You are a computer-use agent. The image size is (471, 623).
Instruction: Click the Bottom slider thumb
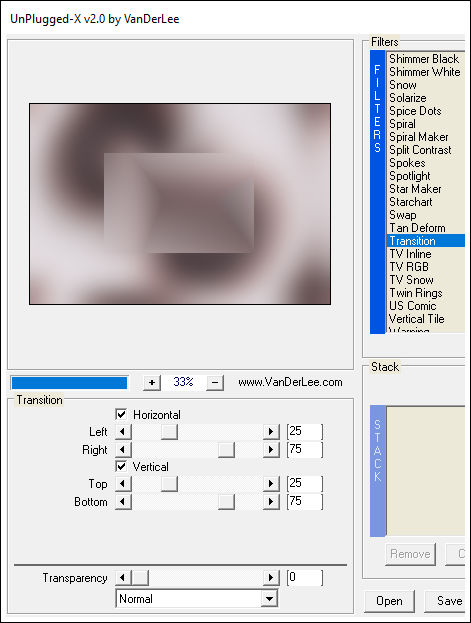point(226,502)
